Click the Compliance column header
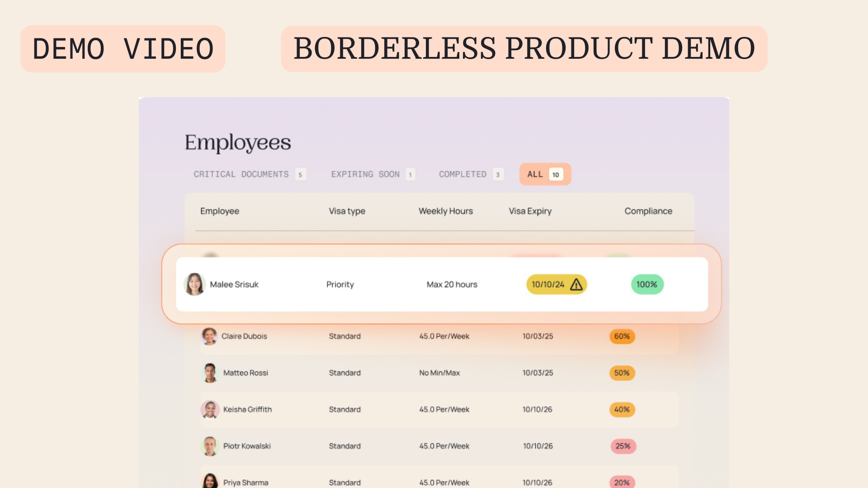This screenshot has width=868, height=488. click(648, 211)
